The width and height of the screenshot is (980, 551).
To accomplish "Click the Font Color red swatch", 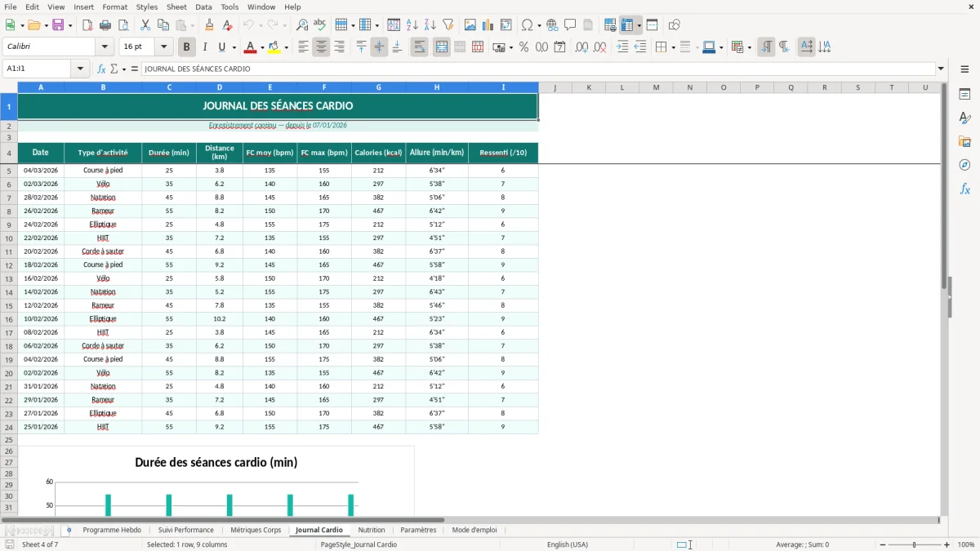I will click(x=250, y=47).
